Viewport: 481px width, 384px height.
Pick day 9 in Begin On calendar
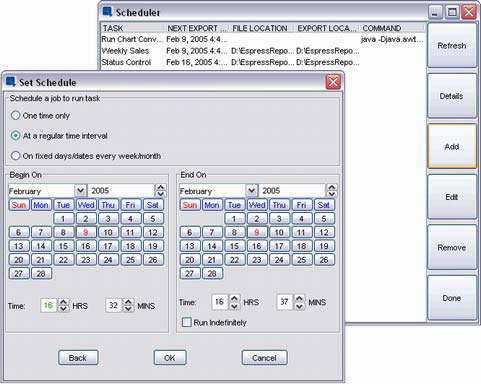click(x=86, y=232)
